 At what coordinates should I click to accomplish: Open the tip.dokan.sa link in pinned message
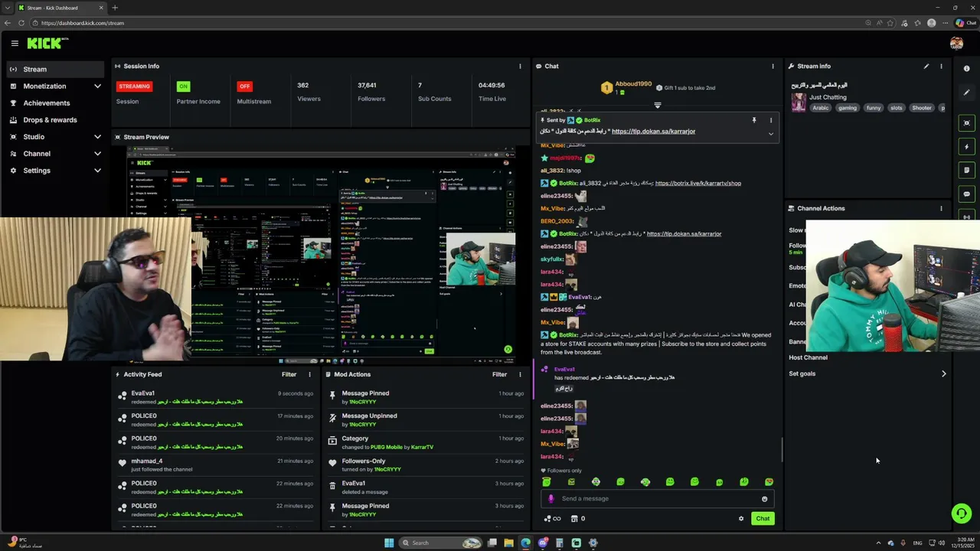[x=653, y=131]
